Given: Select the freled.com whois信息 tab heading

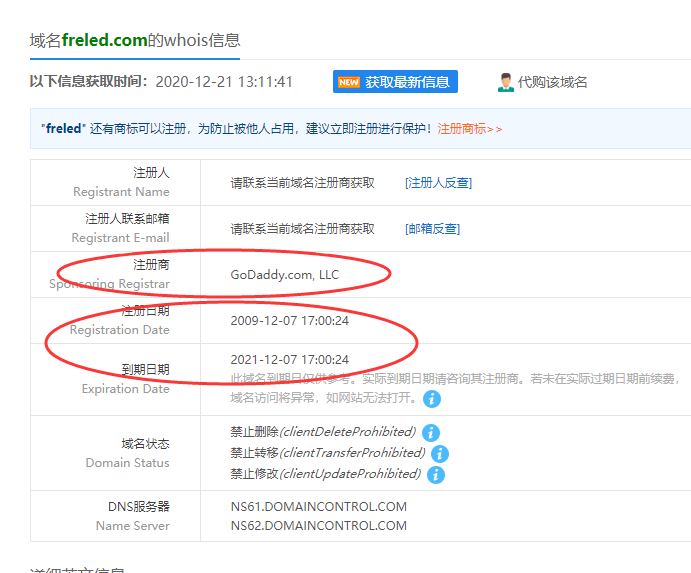Looking at the screenshot, I should pos(135,40).
